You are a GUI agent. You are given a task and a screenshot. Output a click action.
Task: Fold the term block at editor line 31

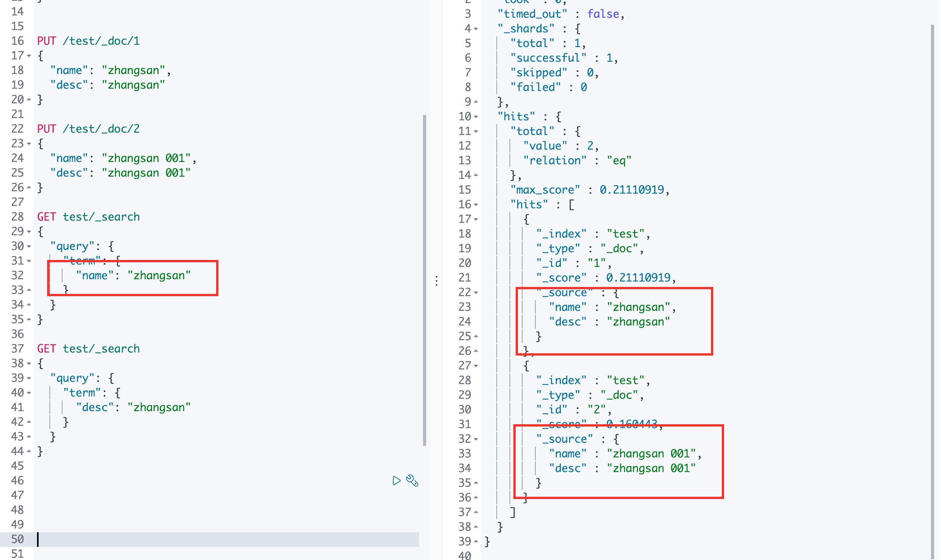29,261
